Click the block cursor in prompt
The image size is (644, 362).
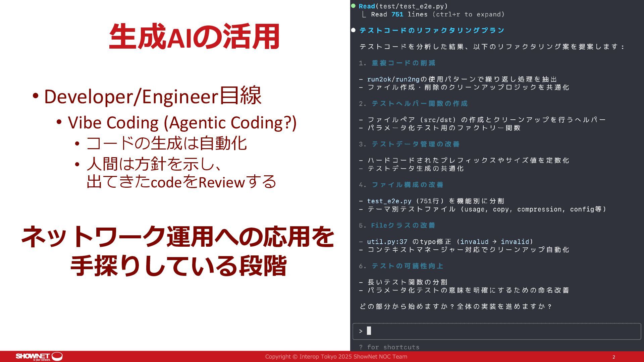point(369,331)
